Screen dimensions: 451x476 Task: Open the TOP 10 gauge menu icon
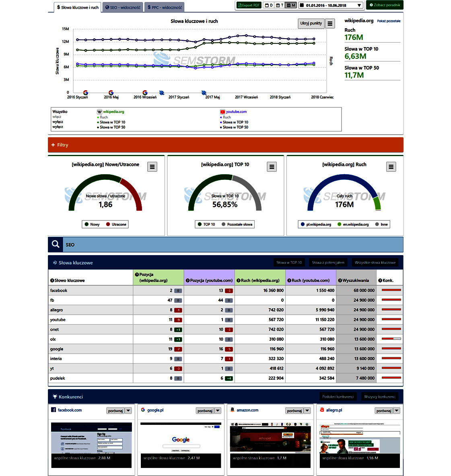click(272, 167)
